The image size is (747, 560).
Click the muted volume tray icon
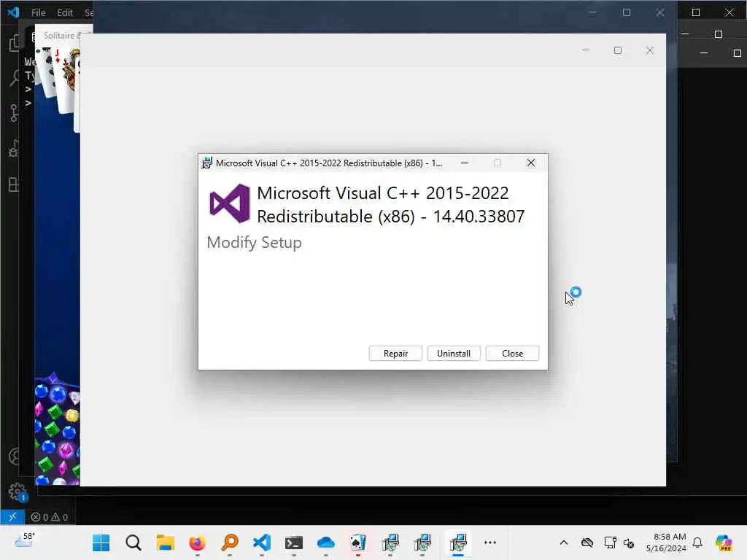coord(629,542)
